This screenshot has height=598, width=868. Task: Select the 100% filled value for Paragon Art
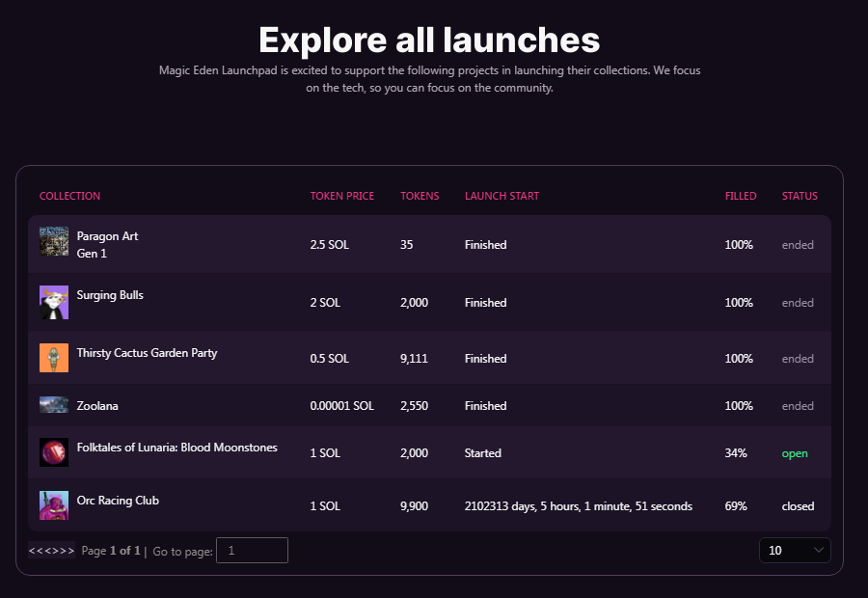[739, 245]
